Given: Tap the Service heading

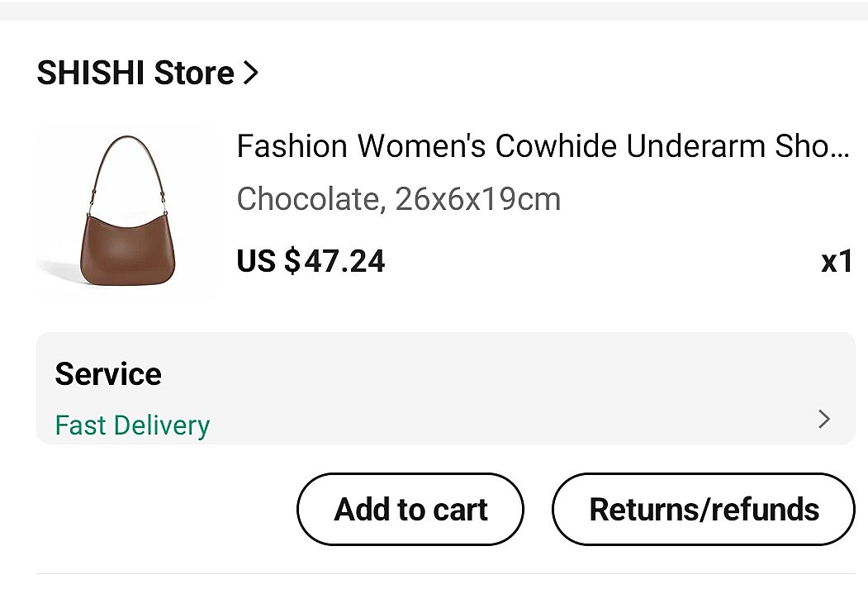Looking at the screenshot, I should point(108,374).
